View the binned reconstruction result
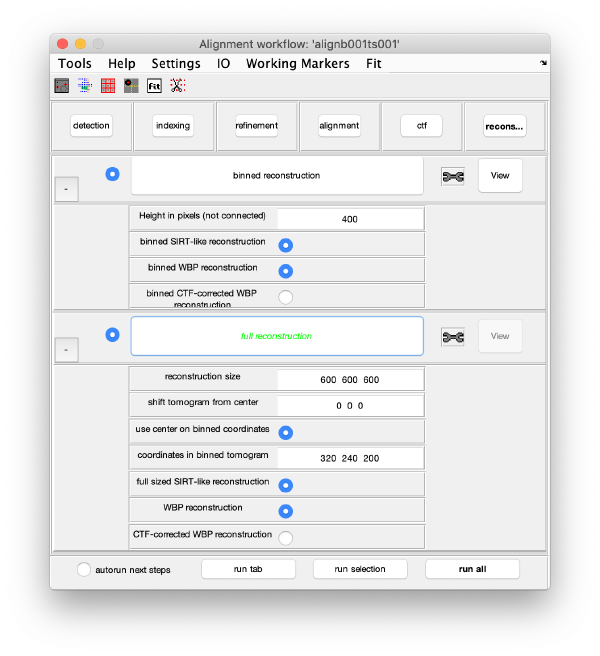 tap(500, 176)
